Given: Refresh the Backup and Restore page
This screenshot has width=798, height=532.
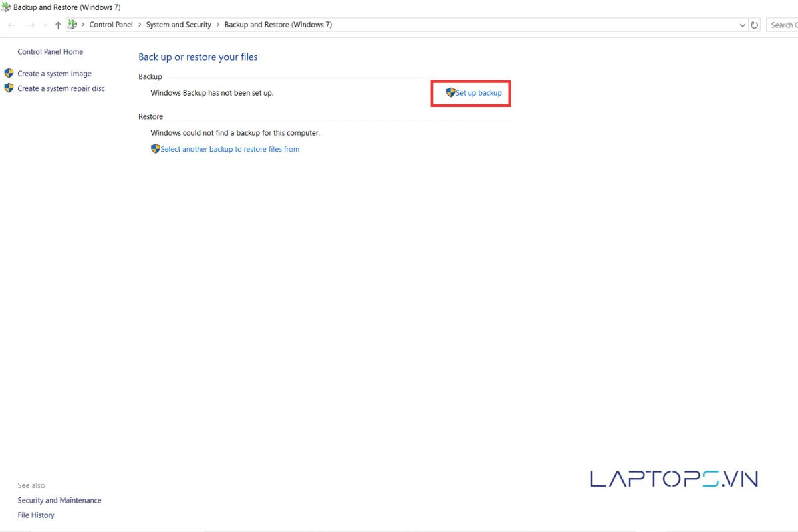Looking at the screenshot, I should [x=754, y=25].
